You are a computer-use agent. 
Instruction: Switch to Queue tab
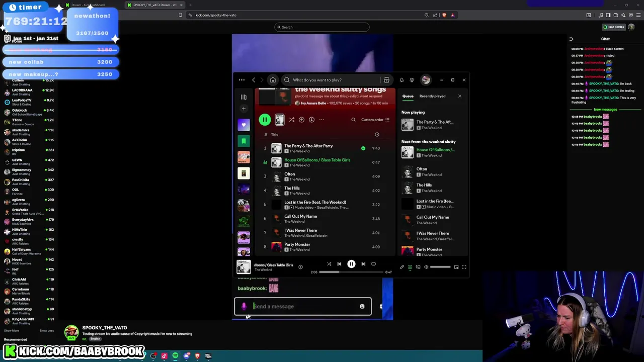pos(408,96)
